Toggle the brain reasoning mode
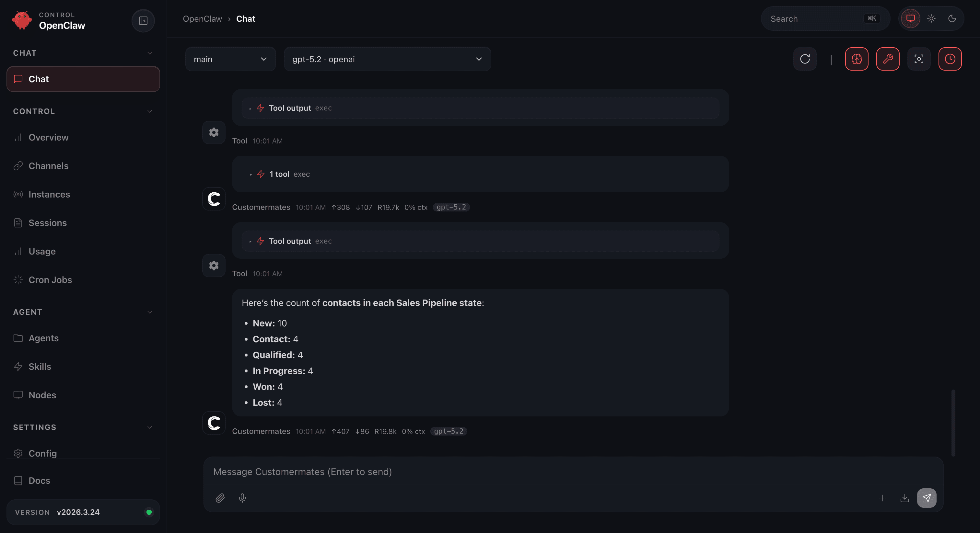This screenshot has height=533, width=980. click(857, 59)
